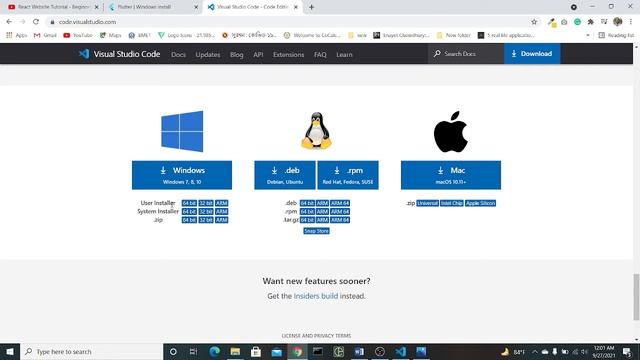Choose Linux .deb ARM
The image size is (640, 360).
coord(322,203)
